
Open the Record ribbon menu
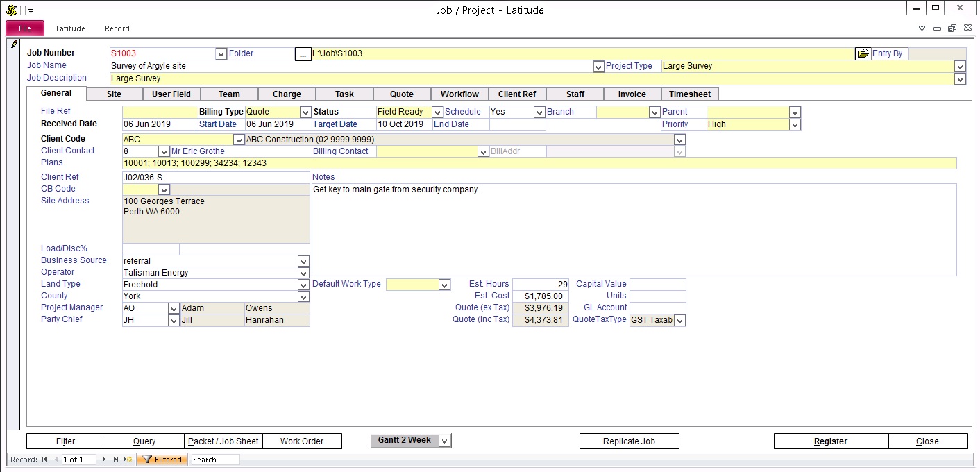pos(117,28)
